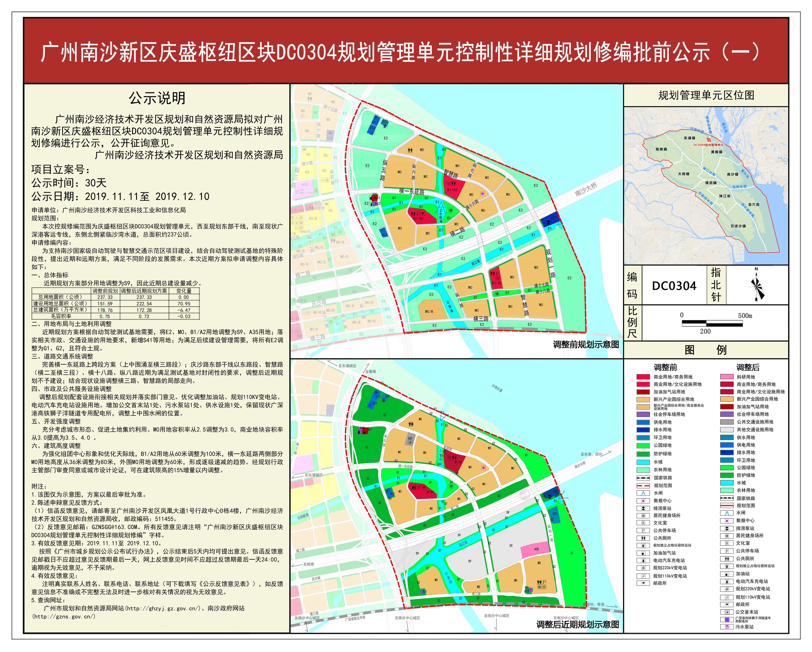Click the 规划管理单元区位图 location map
Viewport: 812px width, 652px height.
(x=706, y=186)
